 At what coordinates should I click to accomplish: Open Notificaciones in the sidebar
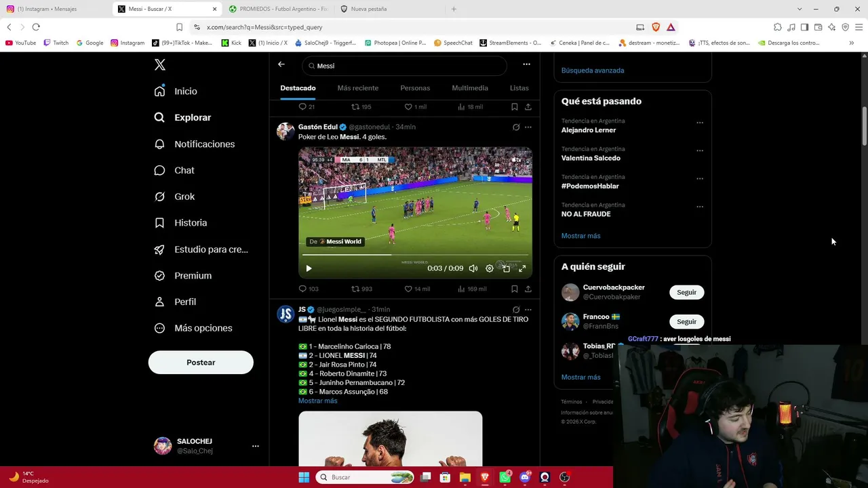click(194, 144)
